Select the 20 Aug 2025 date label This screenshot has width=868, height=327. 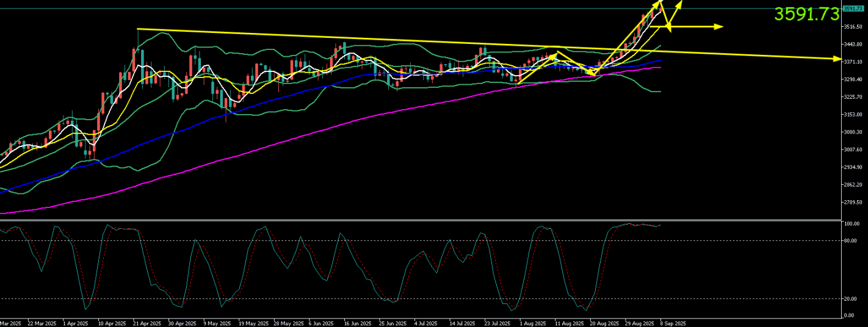(x=603, y=323)
